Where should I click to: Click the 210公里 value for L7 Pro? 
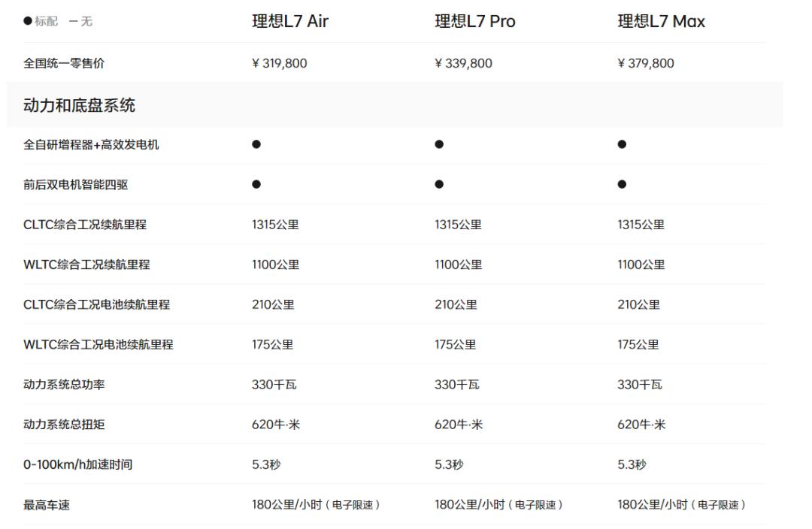click(x=456, y=304)
